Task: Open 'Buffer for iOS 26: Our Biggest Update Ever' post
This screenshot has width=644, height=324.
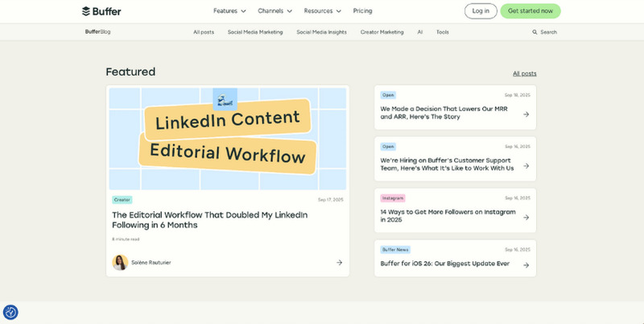Action: coord(445,264)
